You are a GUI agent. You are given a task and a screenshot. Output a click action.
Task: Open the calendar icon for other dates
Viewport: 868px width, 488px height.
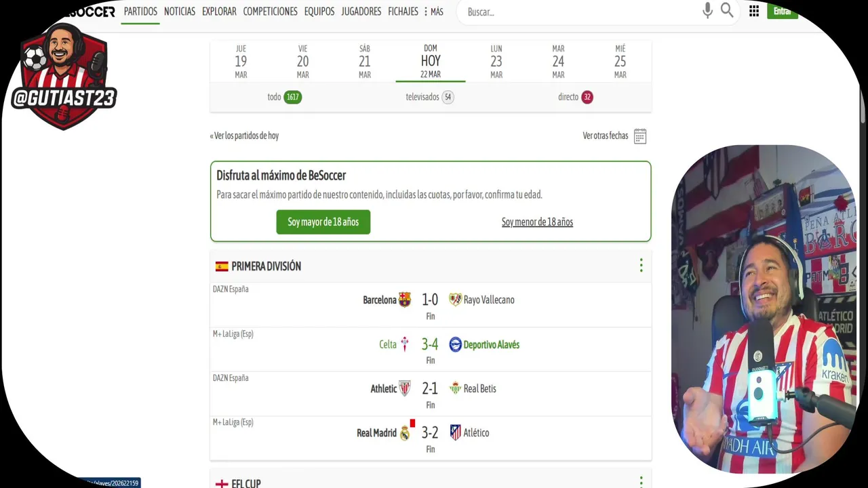(x=639, y=136)
